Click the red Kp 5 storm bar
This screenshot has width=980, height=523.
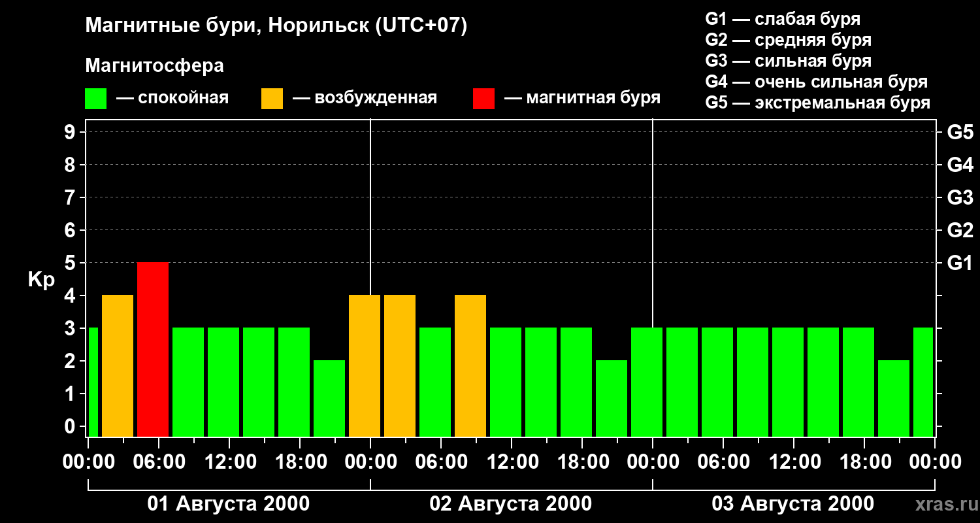pyautogui.click(x=153, y=349)
